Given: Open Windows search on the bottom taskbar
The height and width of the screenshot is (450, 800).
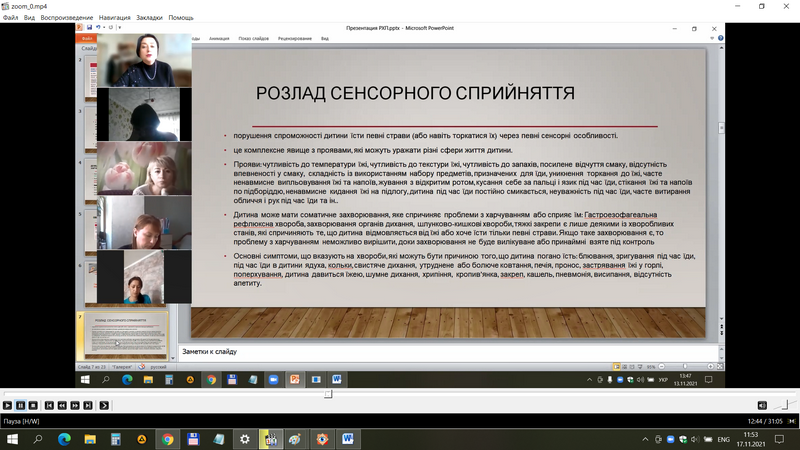Looking at the screenshot, I should (x=38, y=439).
